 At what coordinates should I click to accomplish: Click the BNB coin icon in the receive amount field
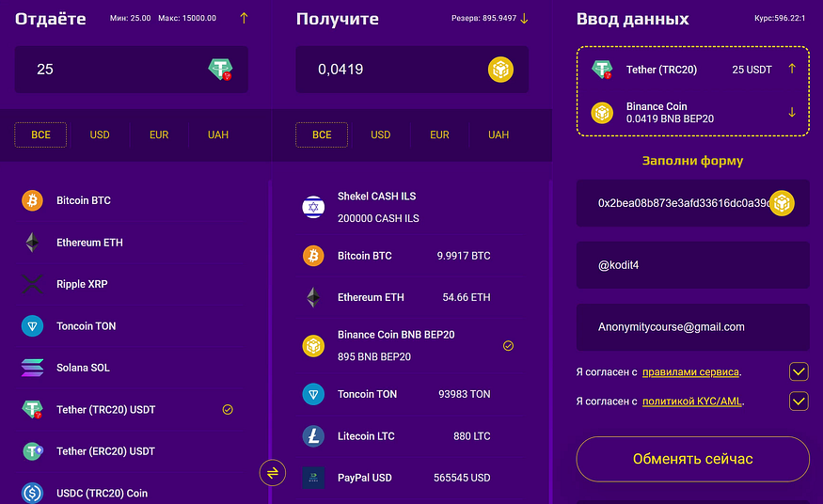pos(500,70)
